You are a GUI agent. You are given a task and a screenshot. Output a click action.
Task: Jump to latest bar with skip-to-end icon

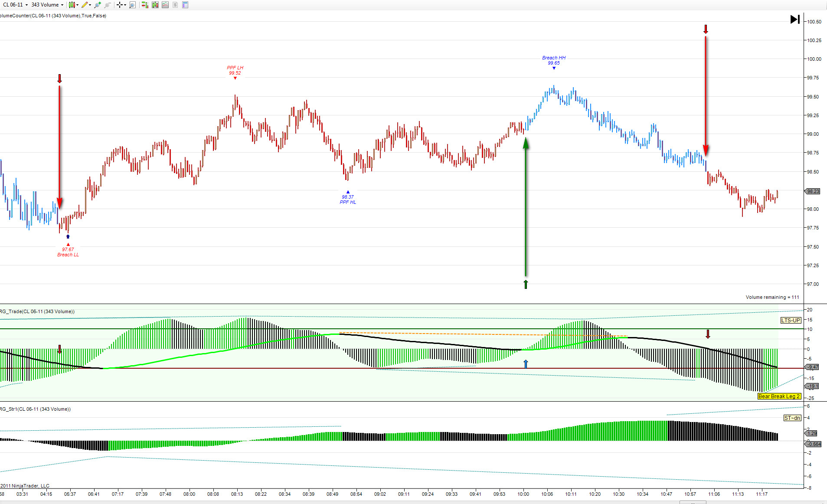tap(795, 19)
